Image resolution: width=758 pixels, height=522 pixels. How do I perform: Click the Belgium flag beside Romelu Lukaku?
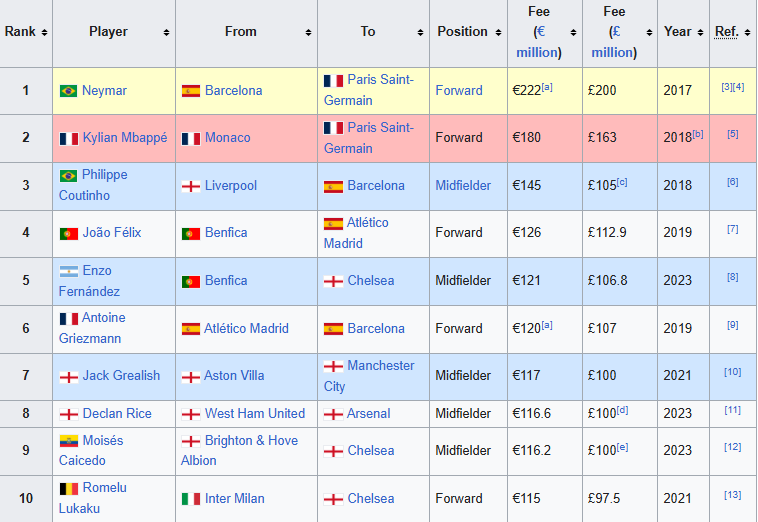(x=68, y=489)
